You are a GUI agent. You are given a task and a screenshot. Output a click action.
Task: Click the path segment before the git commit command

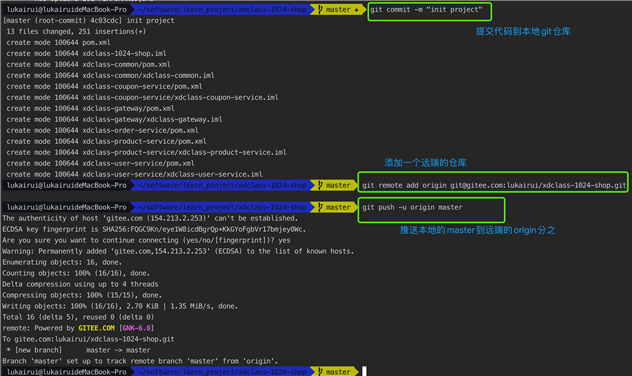(x=222, y=10)
